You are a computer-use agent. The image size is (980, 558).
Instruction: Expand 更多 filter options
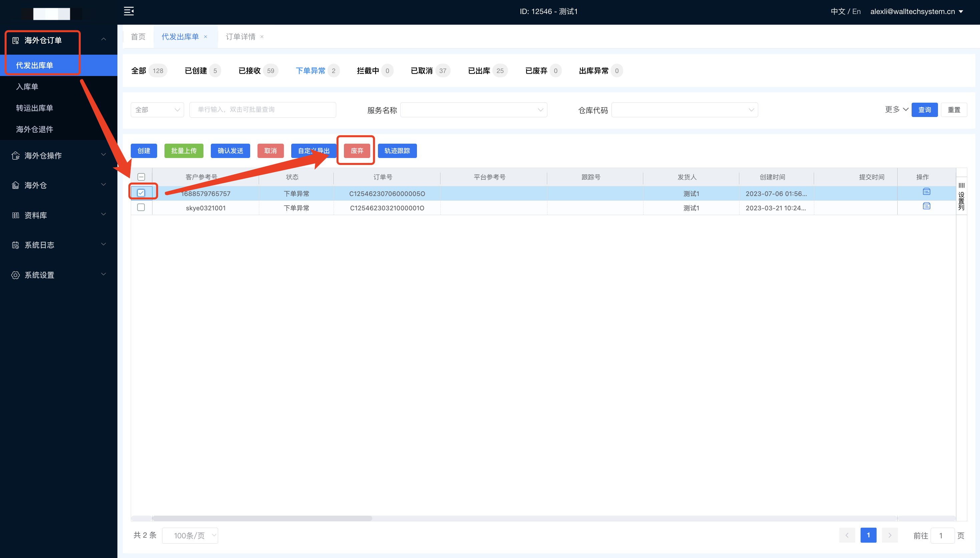(896, 110)
